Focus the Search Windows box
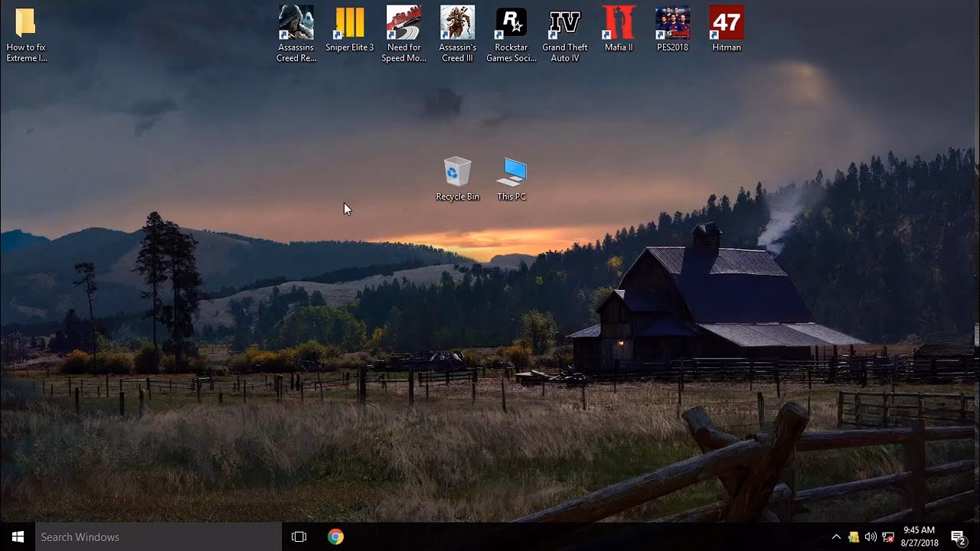This screenshot has height=551, width=980. pyautogui.click(x=159, y=536)
